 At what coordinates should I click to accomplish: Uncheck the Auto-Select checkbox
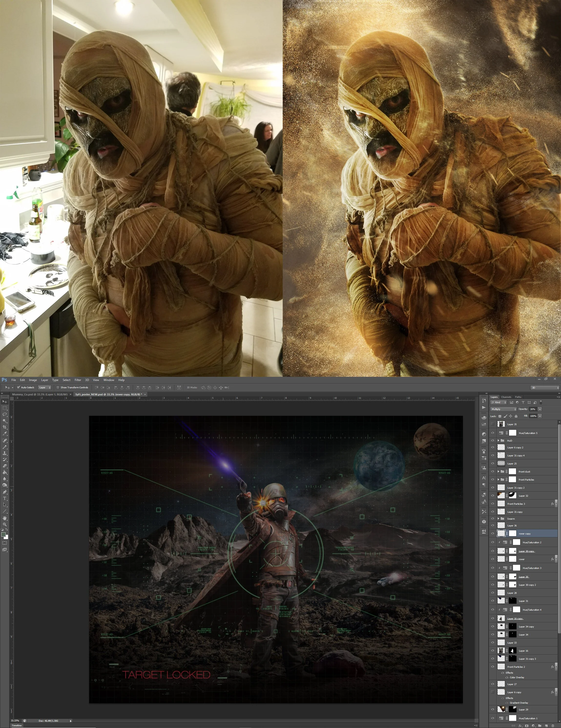[x=19, y=387]
